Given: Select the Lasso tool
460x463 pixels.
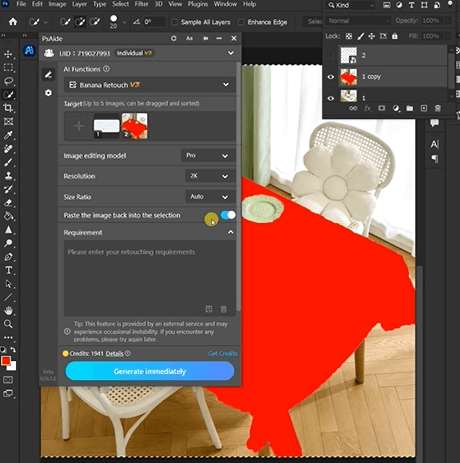Looking at the screenshot, I should (x=8, y=81).
